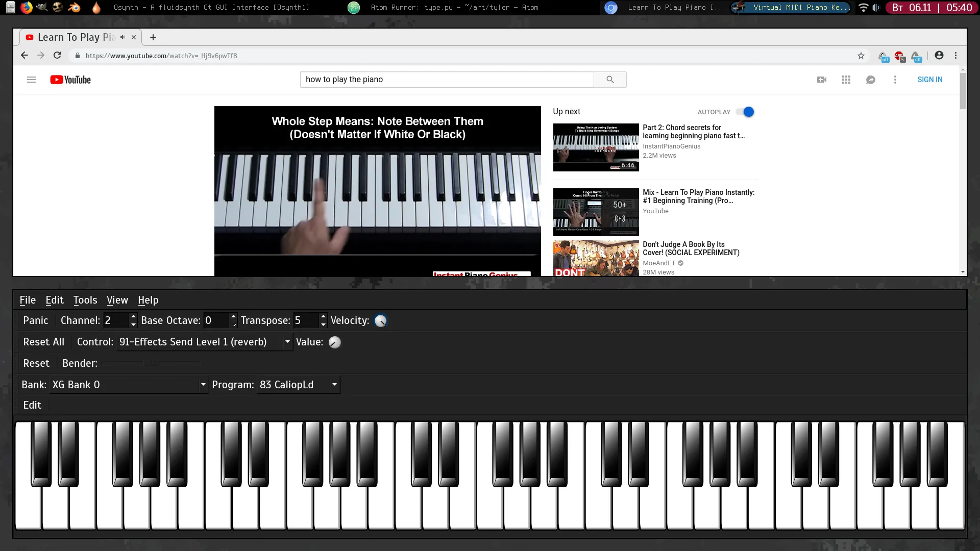
Task: Bookmark this page with the star icon
Action: coord(861,56)
